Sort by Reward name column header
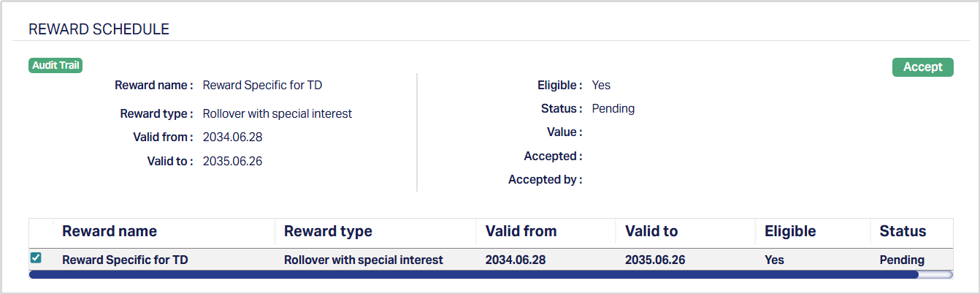The height and width of the screenshot is (294, 980). point(110,231)
